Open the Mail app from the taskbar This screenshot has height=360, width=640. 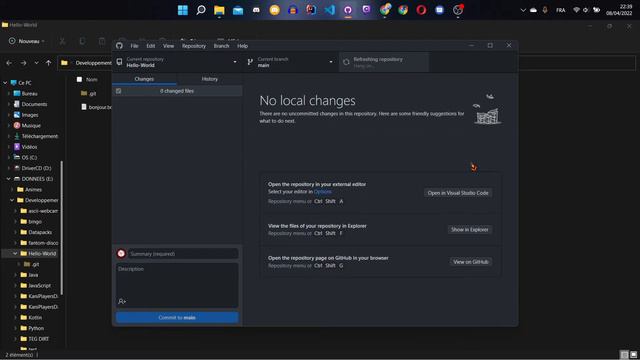[x=238, y=10]
